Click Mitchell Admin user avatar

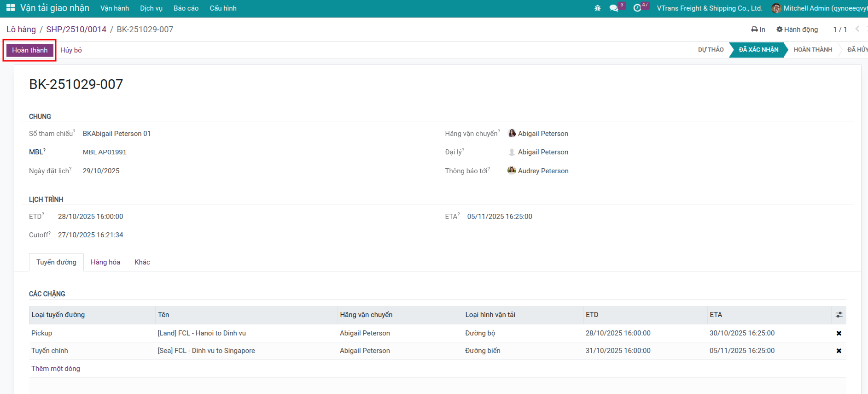(x=776, y=8)
